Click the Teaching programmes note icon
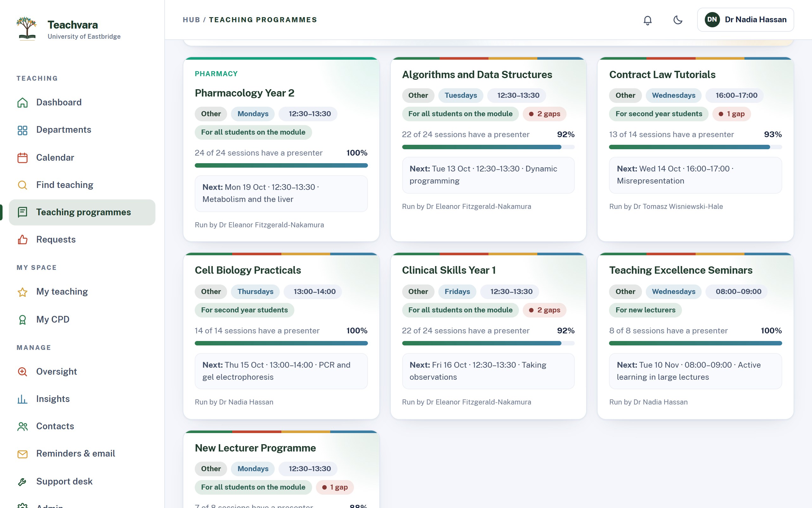 tap(23, 212)
